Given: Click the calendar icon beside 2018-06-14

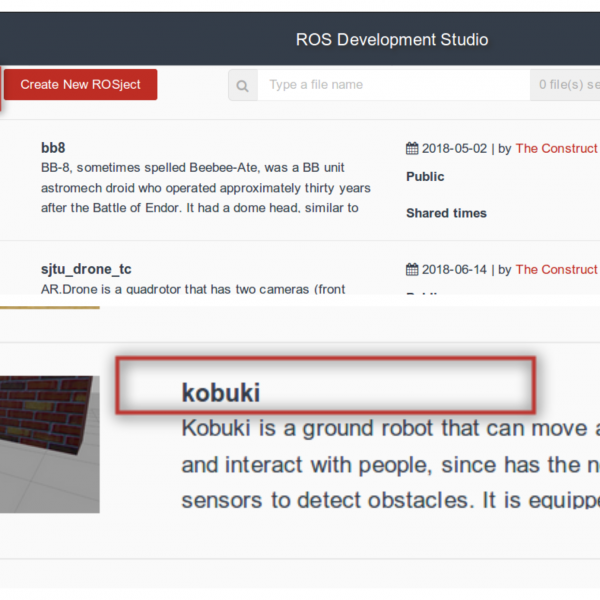Looking at the screenshot, I should click(412, 269).
